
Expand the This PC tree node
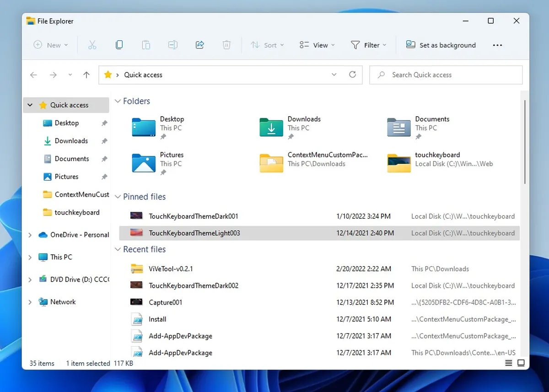pyautogui.click(x=30, y=258)
